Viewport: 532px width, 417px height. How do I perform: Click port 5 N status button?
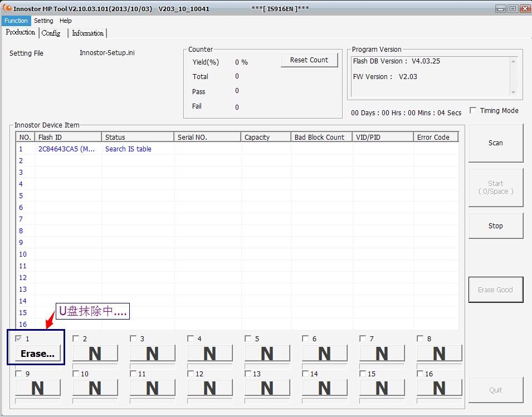coord(267,354)
